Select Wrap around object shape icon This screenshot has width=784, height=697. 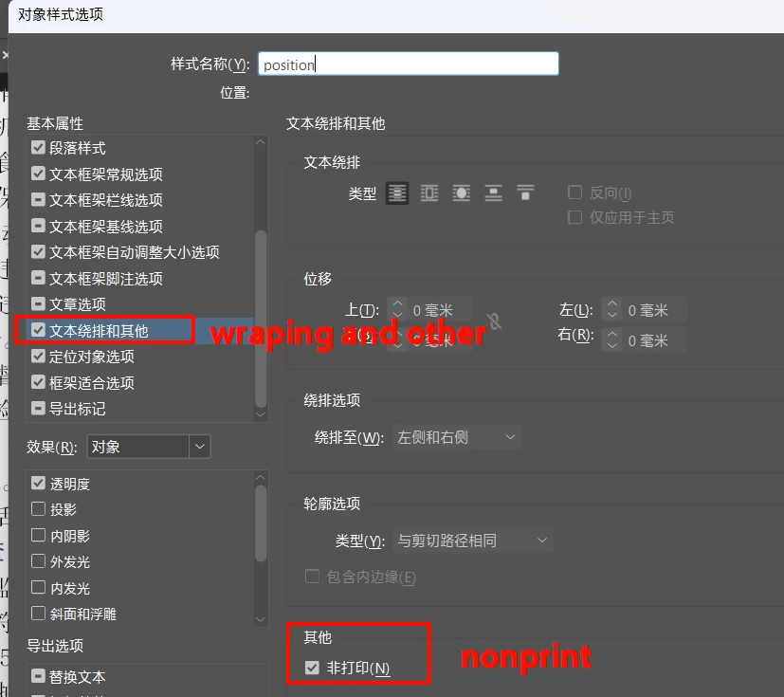tap(461, 193)
